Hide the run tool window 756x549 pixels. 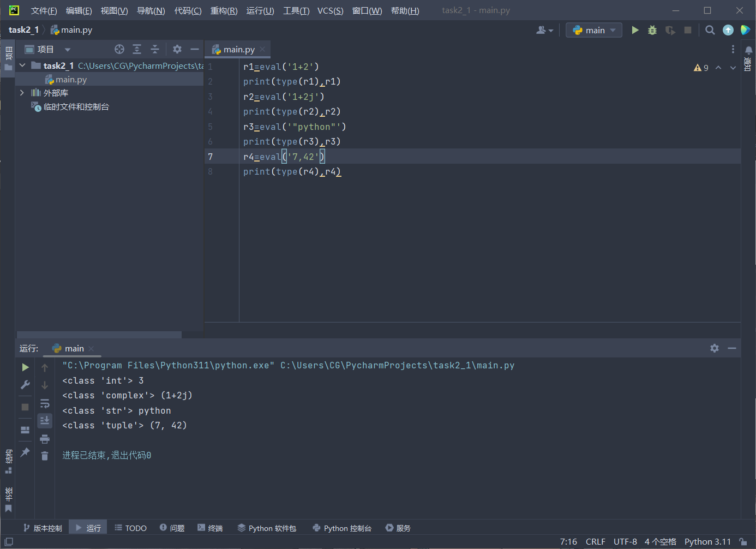point(732,348)
